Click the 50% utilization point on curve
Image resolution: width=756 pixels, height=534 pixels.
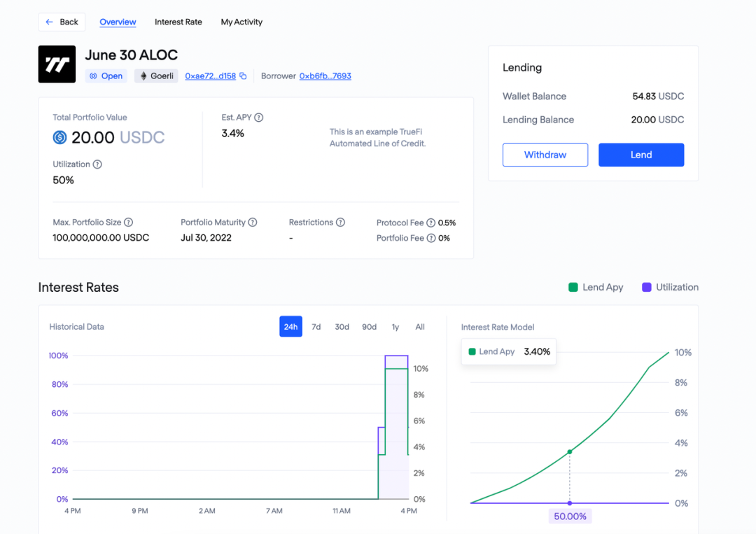[x=570, y=452]
